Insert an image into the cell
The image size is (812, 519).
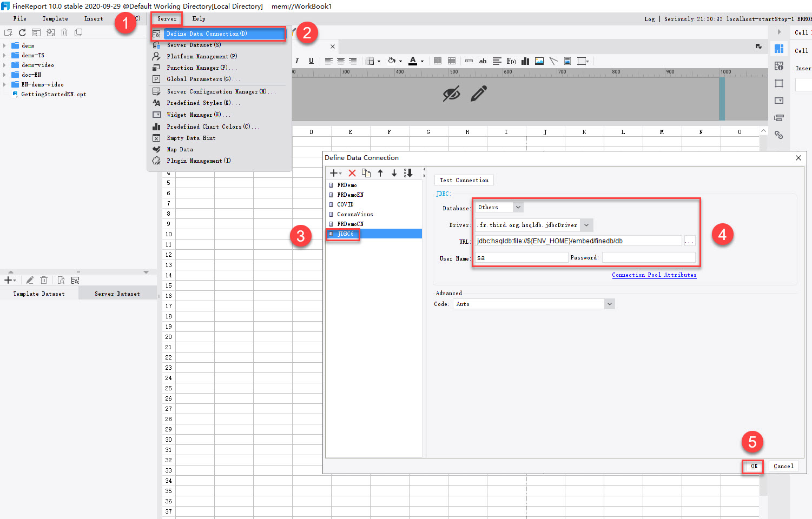(539, 61)
